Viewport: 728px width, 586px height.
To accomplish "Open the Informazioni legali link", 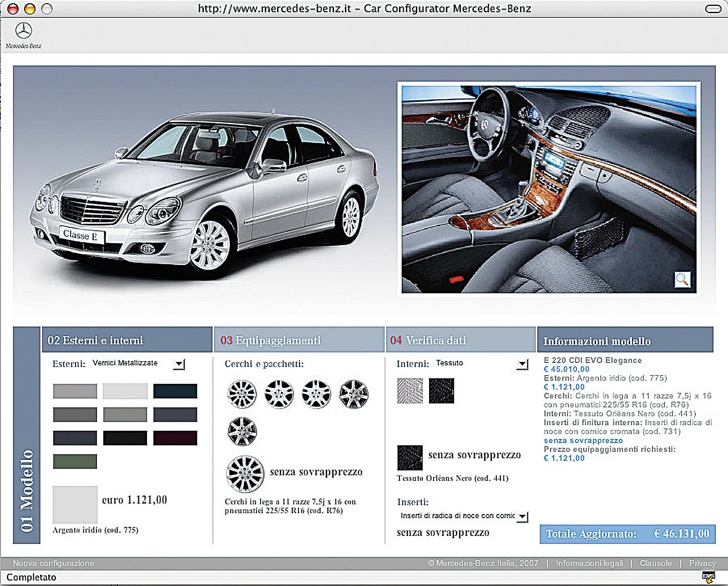I will coord(589,563).
